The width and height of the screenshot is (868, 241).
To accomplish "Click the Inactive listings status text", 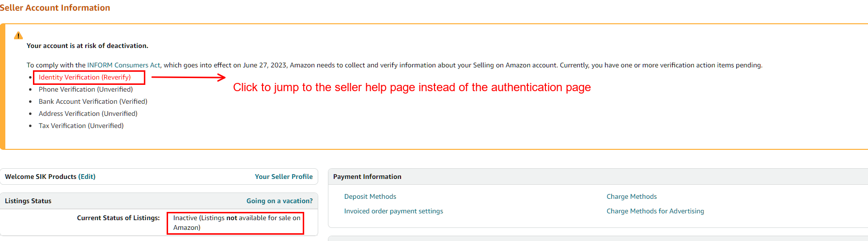I will 237,223.
